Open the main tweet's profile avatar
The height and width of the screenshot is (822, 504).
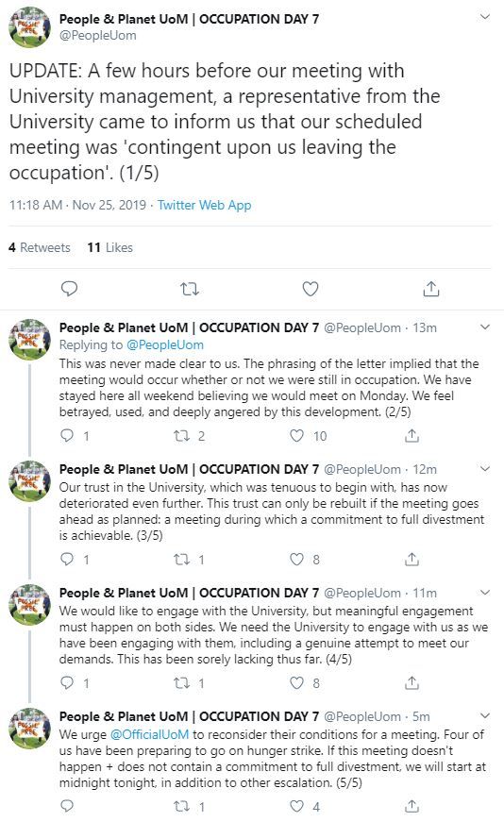click(x=29, y=27)
